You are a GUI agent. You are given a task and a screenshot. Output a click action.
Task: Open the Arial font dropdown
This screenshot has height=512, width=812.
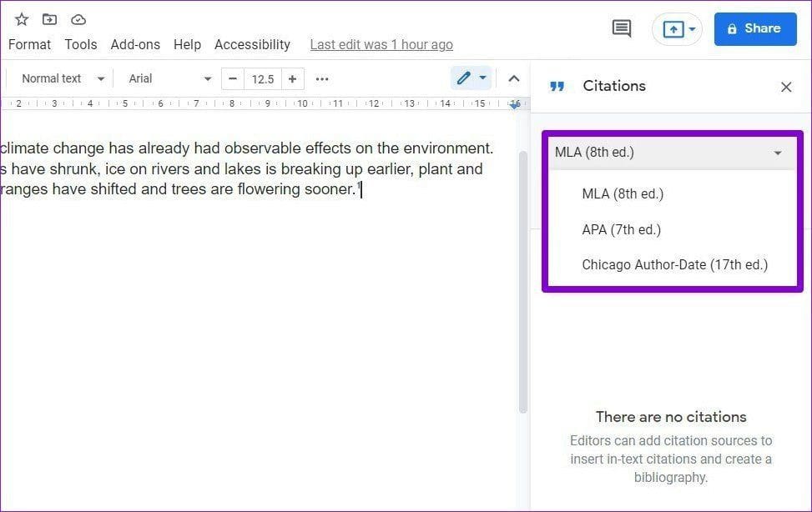pyautogui.click(x=170, y=78)
